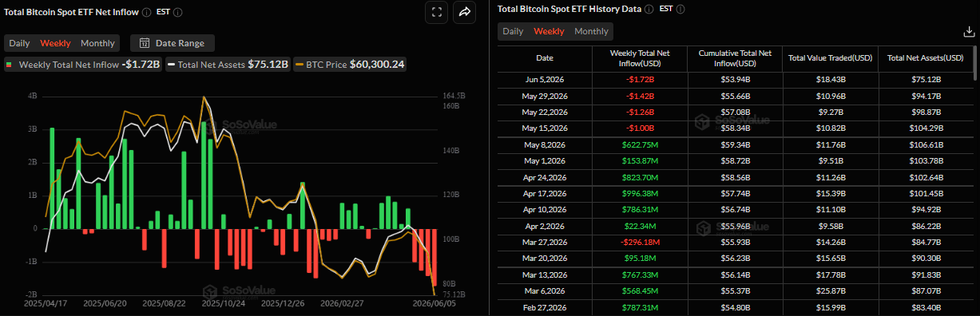The width and height of the screenshot is (980, 316).
Task: Select the Apr 17,2026 date cell
Action: click(x=544, y=194)
